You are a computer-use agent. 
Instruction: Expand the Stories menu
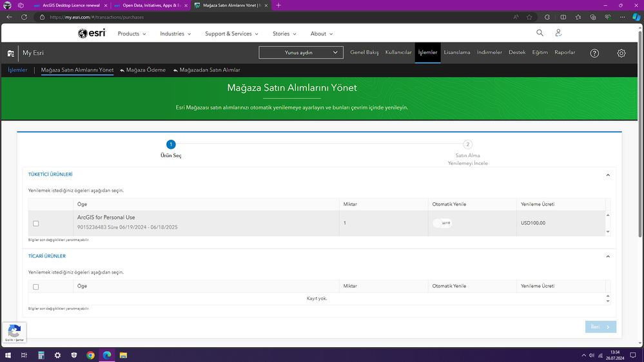(284, 33)
